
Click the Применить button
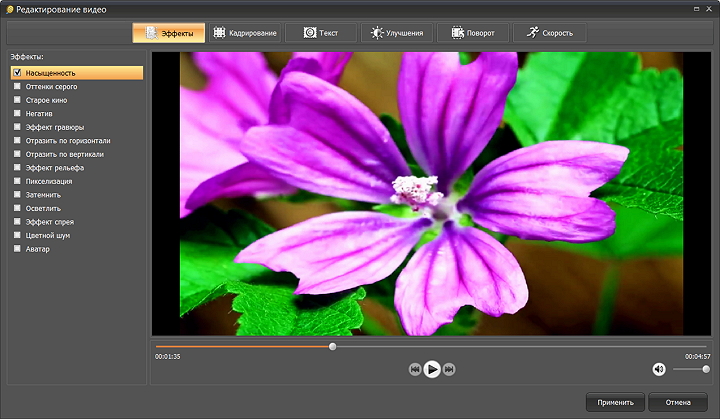tap(615, 402)
